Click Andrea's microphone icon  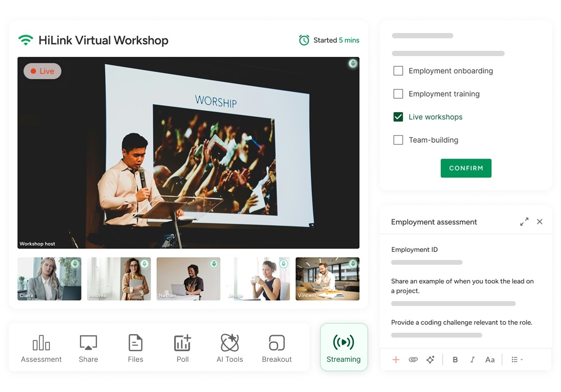click(x=144, y=264)
